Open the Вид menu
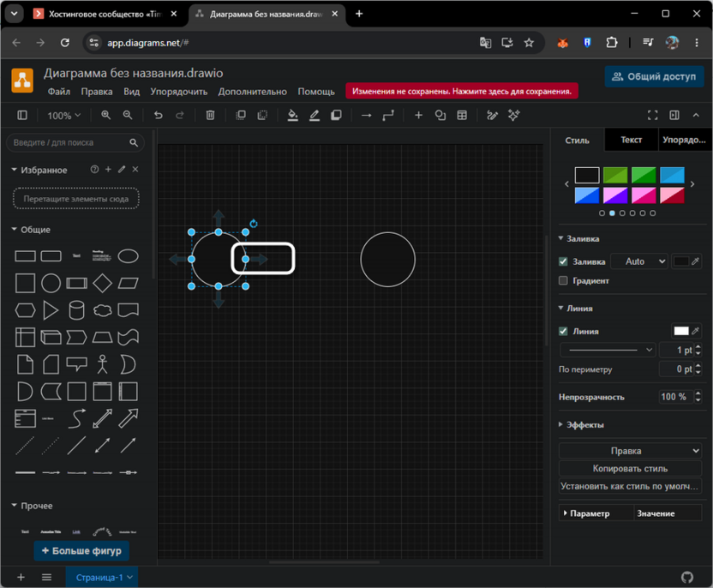 pyautogui.click(x=131, y=92)
